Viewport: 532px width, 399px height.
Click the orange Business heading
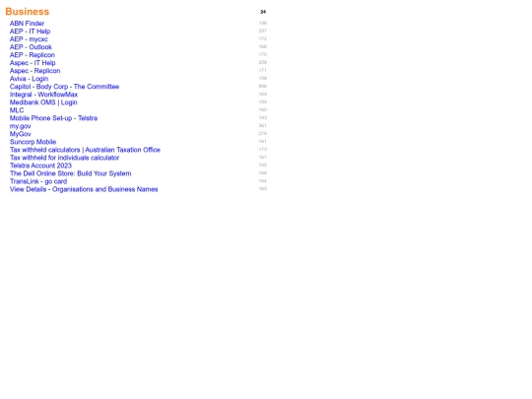pos(28,12)
